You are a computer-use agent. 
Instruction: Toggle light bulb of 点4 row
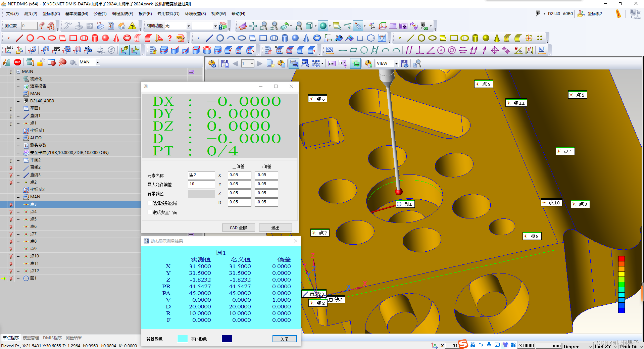click(11, 212)
